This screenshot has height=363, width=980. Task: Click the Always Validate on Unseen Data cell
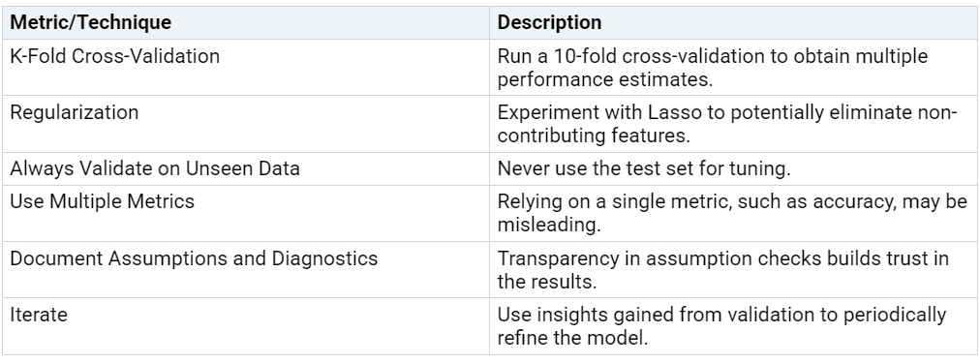(x=246, y=168)
